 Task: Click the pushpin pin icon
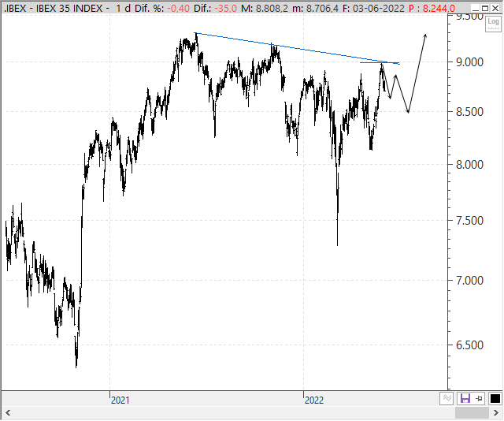pyautogui.click(x=480, y=398)
